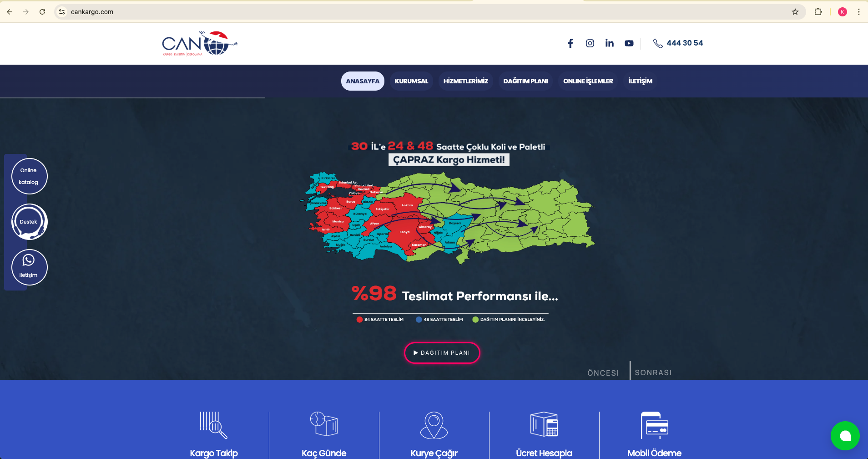Click the Turkey delivery map image

[447, 218]
